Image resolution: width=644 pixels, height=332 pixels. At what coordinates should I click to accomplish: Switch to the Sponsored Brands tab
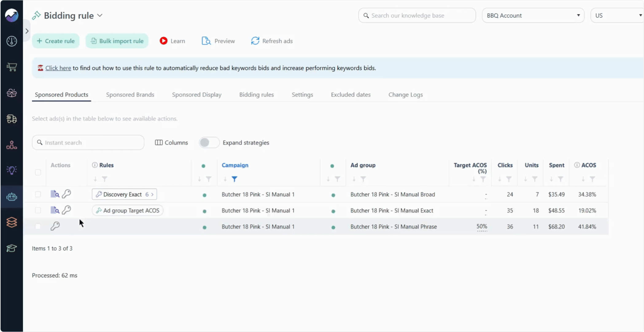coord(130,95)
